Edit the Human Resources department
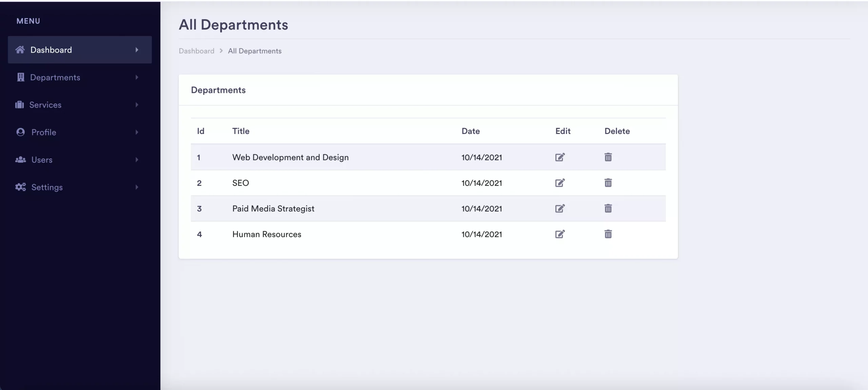This screenshot has height=390, width=868. (560, 234)
